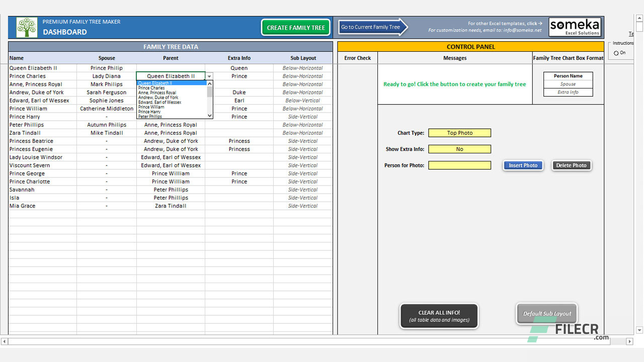The width and height of the screenshot is (644, 362).
Task: Select the Prince Philip spouse cell
Action: 107,68
